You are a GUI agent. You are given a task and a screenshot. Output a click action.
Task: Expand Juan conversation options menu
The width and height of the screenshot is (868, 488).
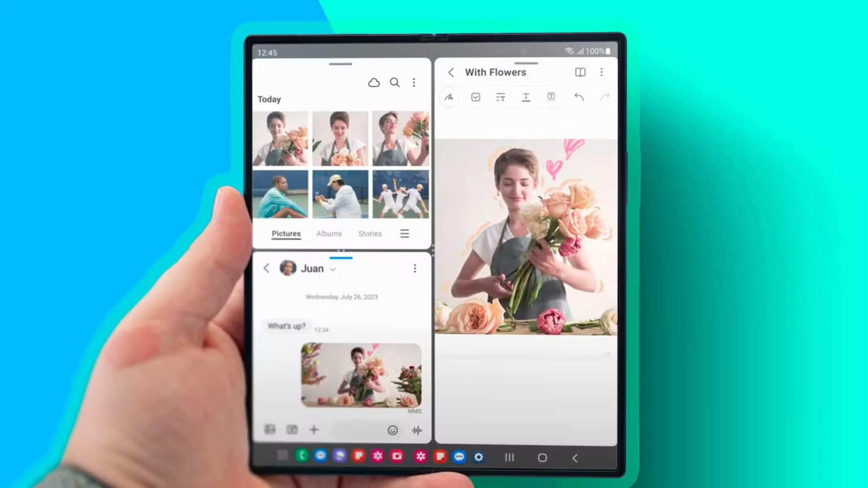pyautogui.click(x=415, y=268)
